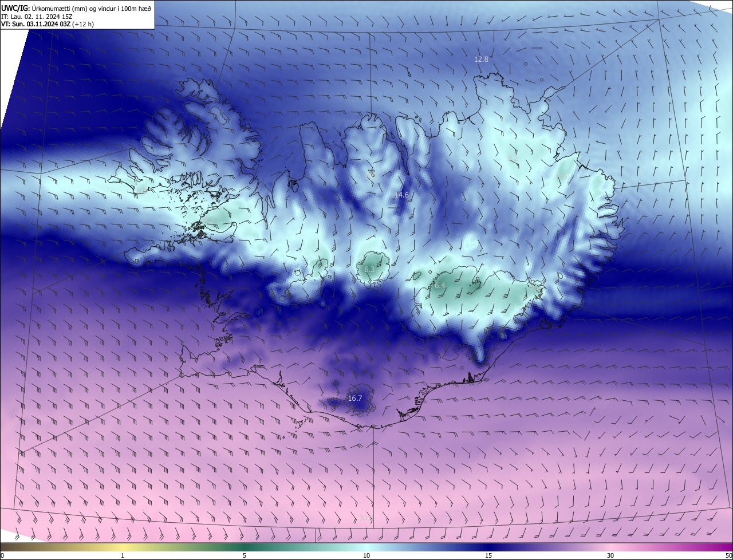This screenshot has width=733, height=560.
Task: Click the 6.4 value label on the map
Action: [440, 285]
